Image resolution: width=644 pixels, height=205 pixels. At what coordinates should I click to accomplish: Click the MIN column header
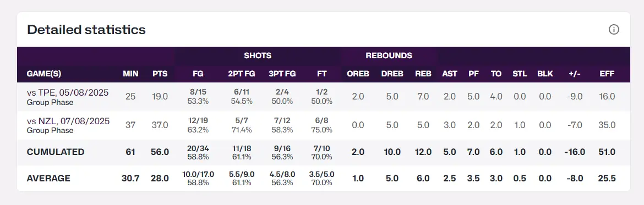click(130, 74)
